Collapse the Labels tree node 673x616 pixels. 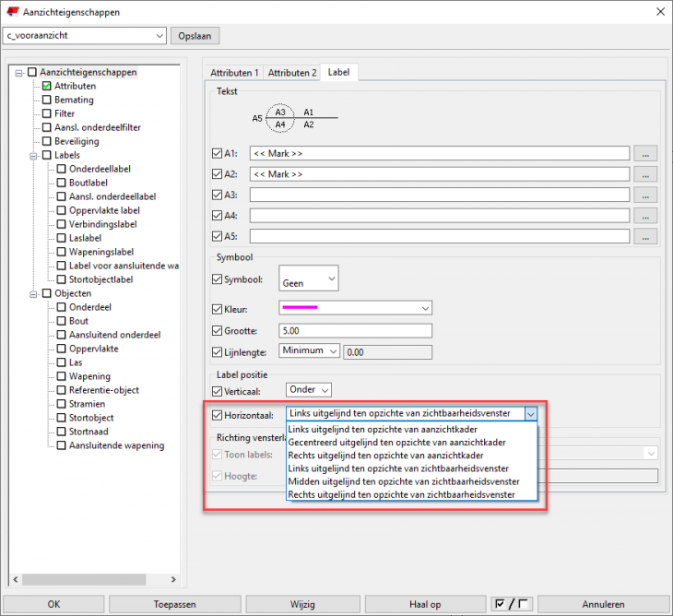(33, 156)
